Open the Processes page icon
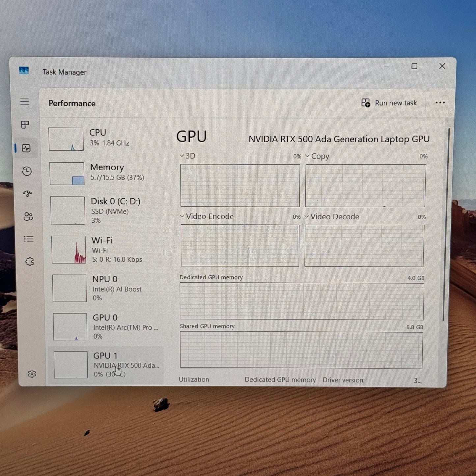 [25, 125]
